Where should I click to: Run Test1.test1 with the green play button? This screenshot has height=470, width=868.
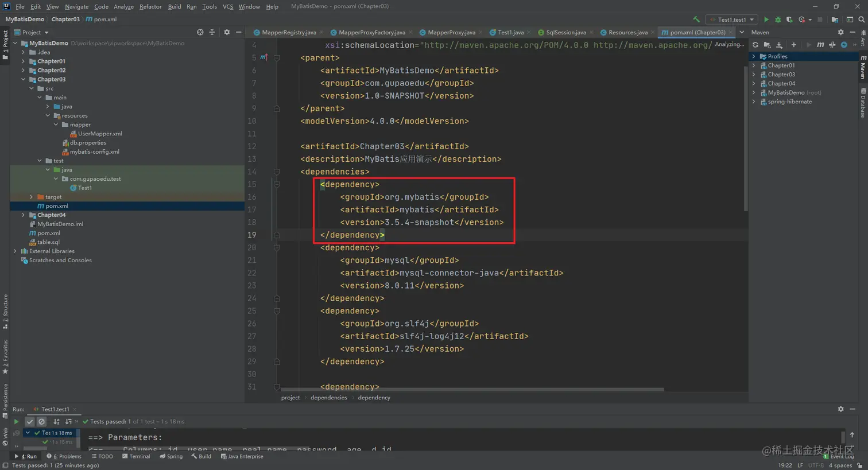click(766, 20)
